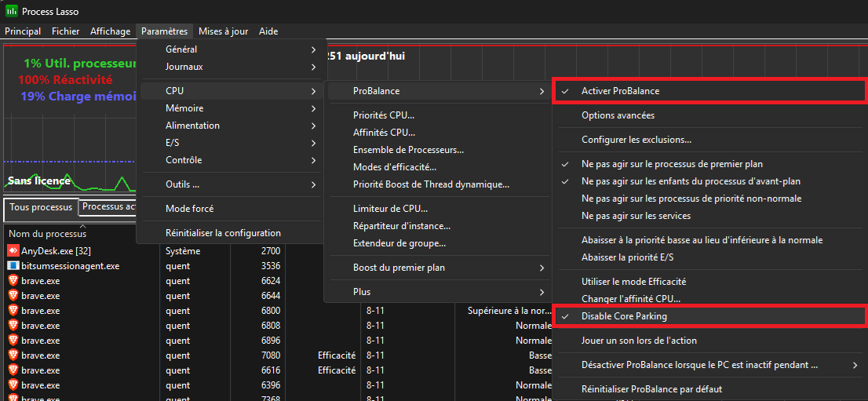Open Limiteur de CPU... entry
868x401 pixels.
[437, 209]
